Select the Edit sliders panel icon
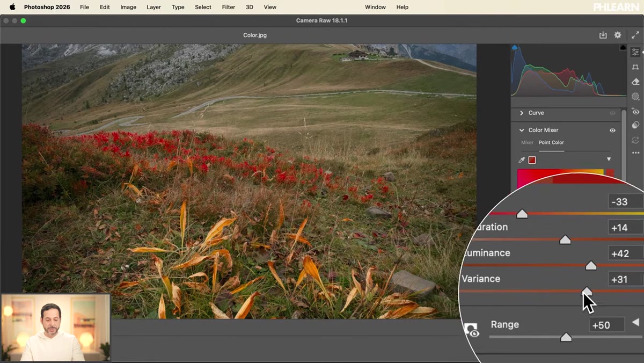This screenshot has height=363, width=644. 635,52
